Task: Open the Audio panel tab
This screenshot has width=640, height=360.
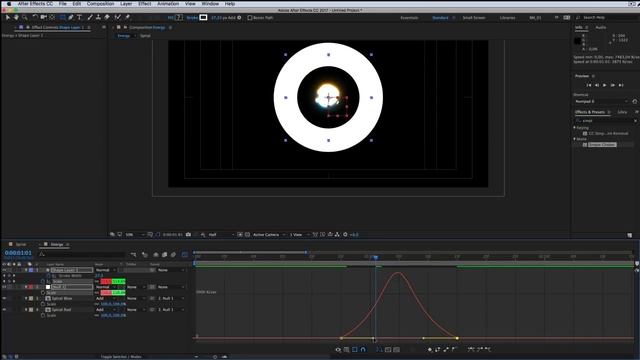Action: (x=600, y=27)
